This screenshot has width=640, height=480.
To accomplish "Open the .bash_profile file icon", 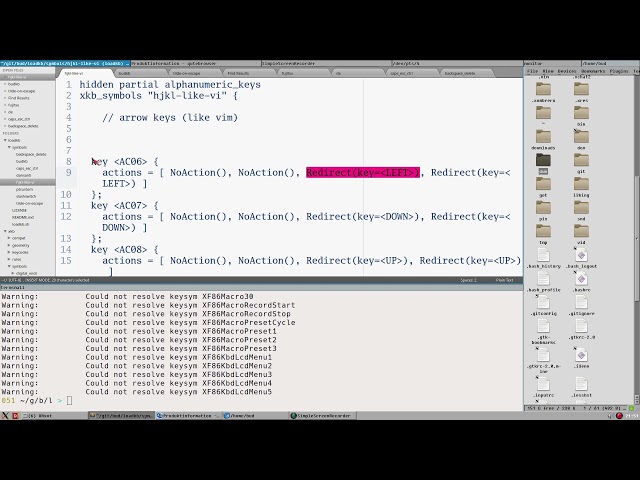I will (543, 279).
